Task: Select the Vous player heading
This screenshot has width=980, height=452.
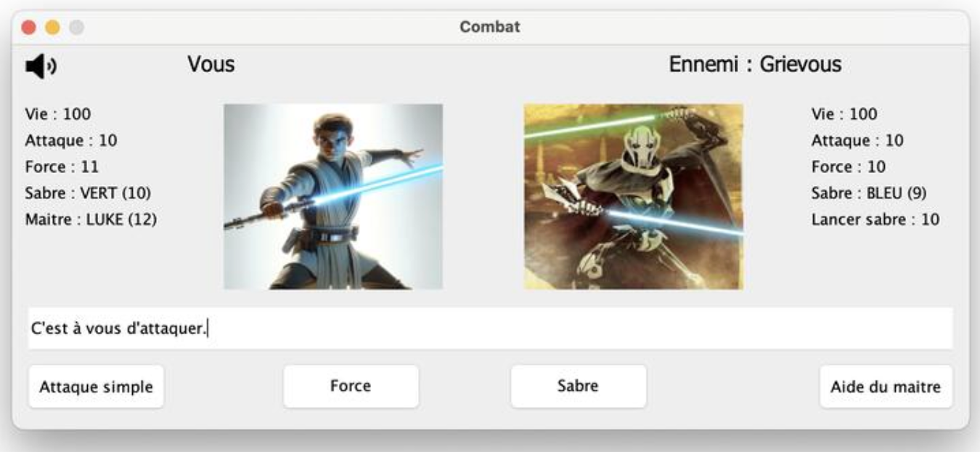Action: [x=211, y=65]
